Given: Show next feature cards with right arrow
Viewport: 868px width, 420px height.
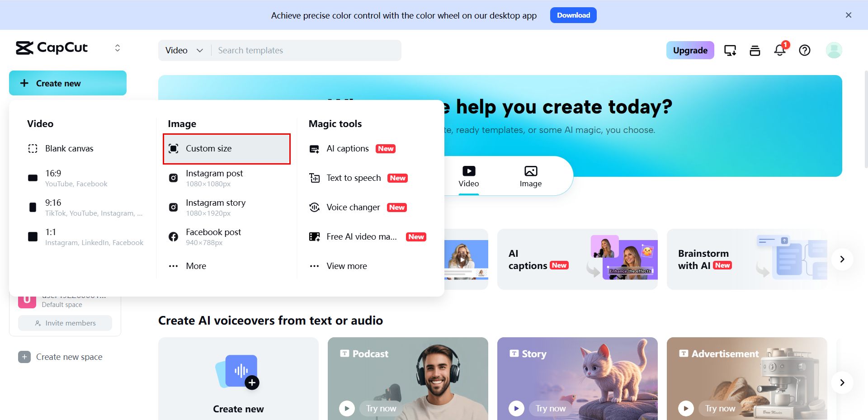Looking at the screenshot, I should pos(842,259).
